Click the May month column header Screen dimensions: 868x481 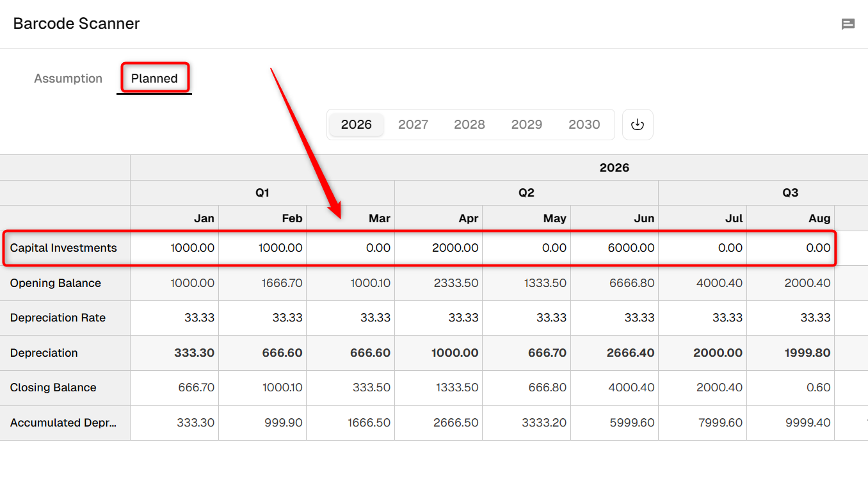pos(527,218)
